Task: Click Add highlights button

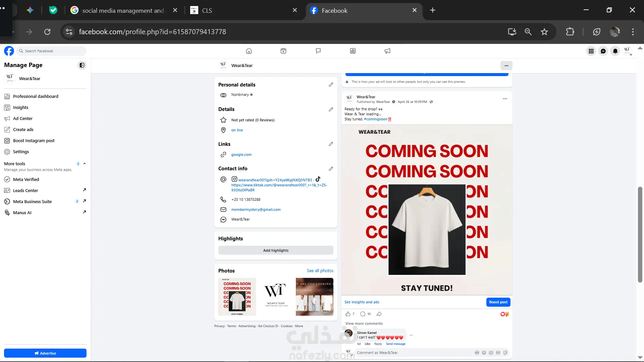Action: tap(276, 250)
